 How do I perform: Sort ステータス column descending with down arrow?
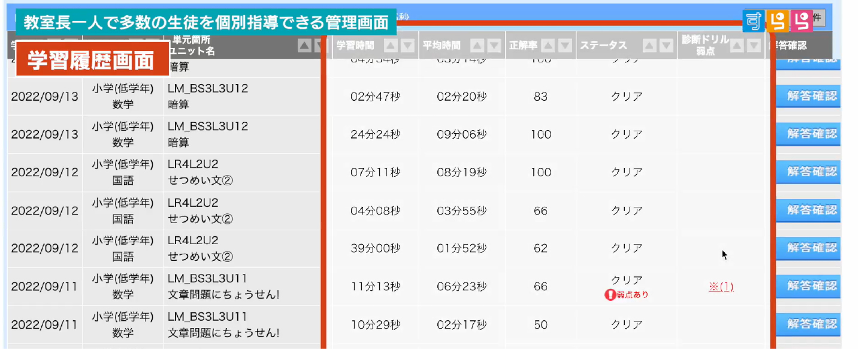(x=666, y=46)
